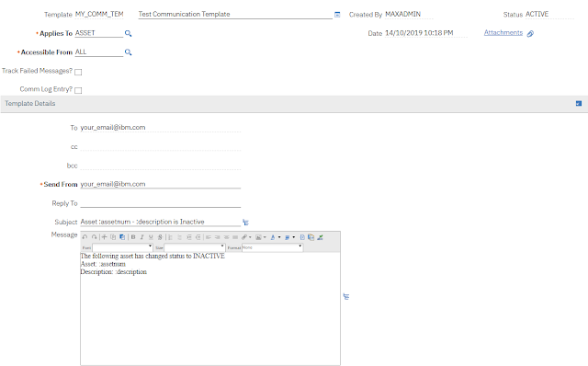
Task: Click the insert image icon
Action: pos(258,237)
